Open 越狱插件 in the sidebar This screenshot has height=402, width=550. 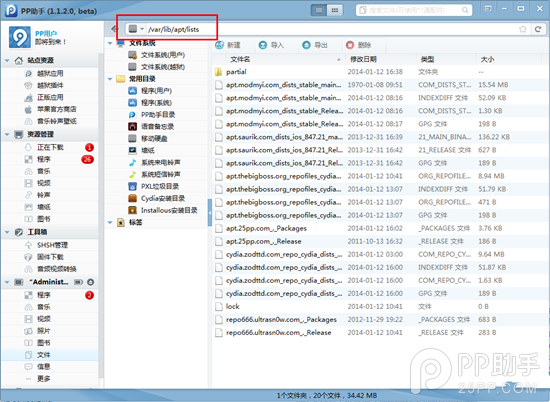pyautogui.click(x=50, y=85)
